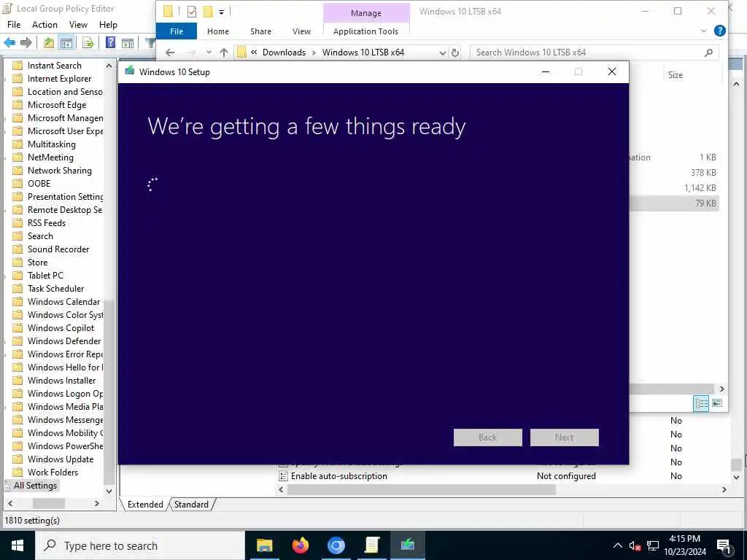Image resolution: width=747 pixels, height=560 pixels.
Task: Click Up one level icon in Policy Editor
Action: click(49, 43)
